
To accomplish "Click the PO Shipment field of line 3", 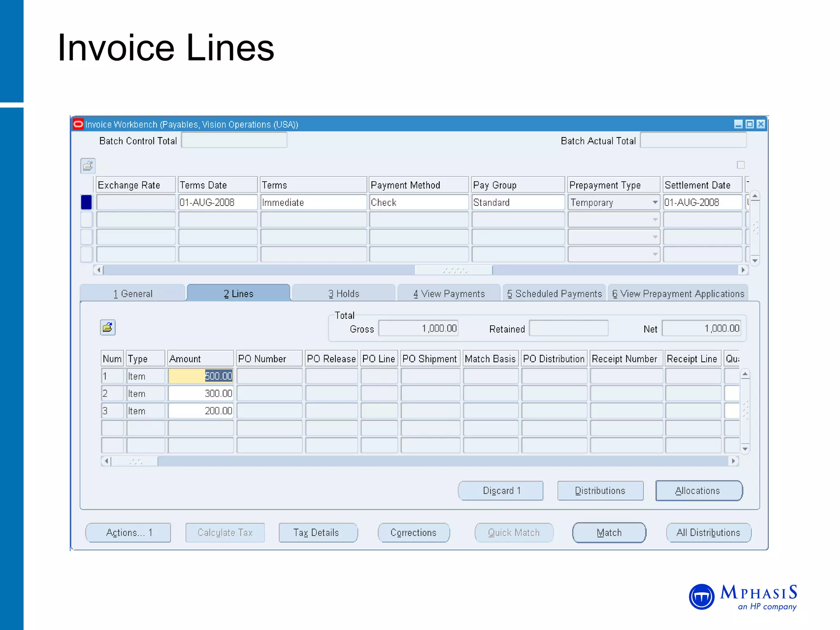I will click(430, 410).
